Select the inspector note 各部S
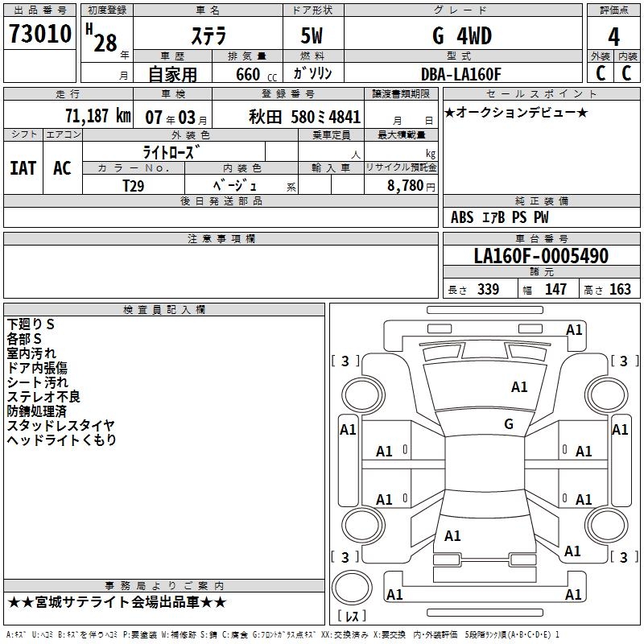Viewport: 644px width, 644px height. 24,339
